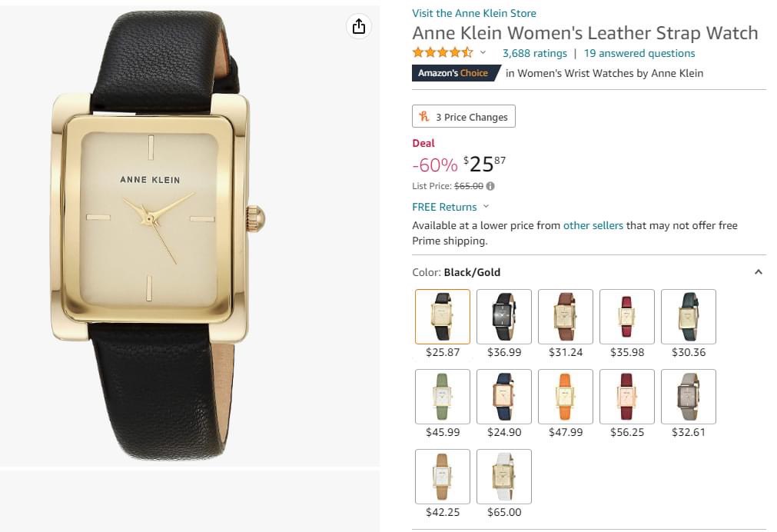
Task: Open the 3,688 ratings link
Action: pyautogui.click(x=534, y=53)
